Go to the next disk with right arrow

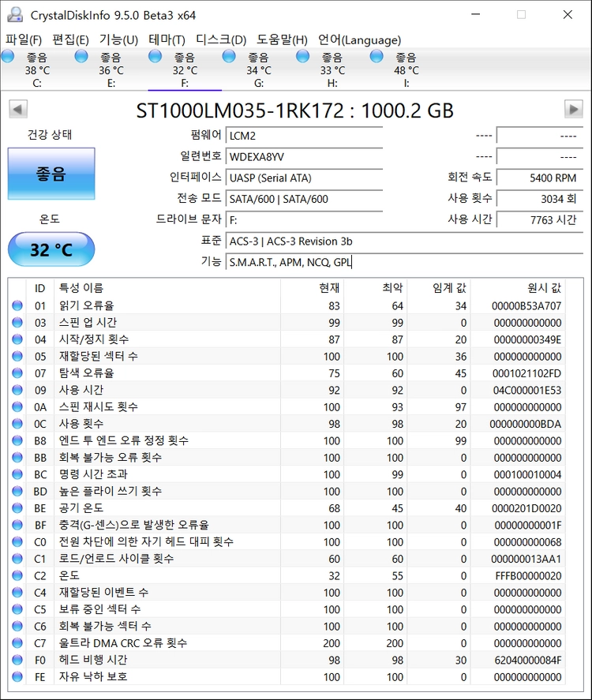pos(574,109)
